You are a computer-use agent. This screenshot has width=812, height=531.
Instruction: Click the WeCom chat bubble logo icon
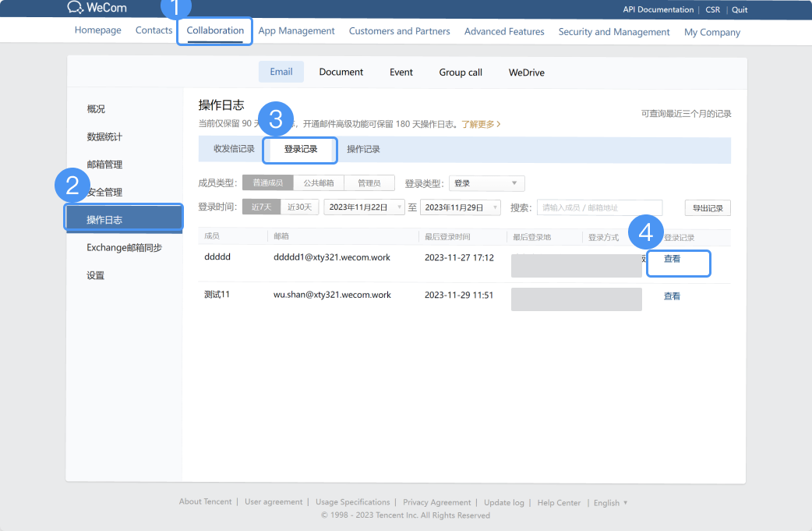(74, 9)
